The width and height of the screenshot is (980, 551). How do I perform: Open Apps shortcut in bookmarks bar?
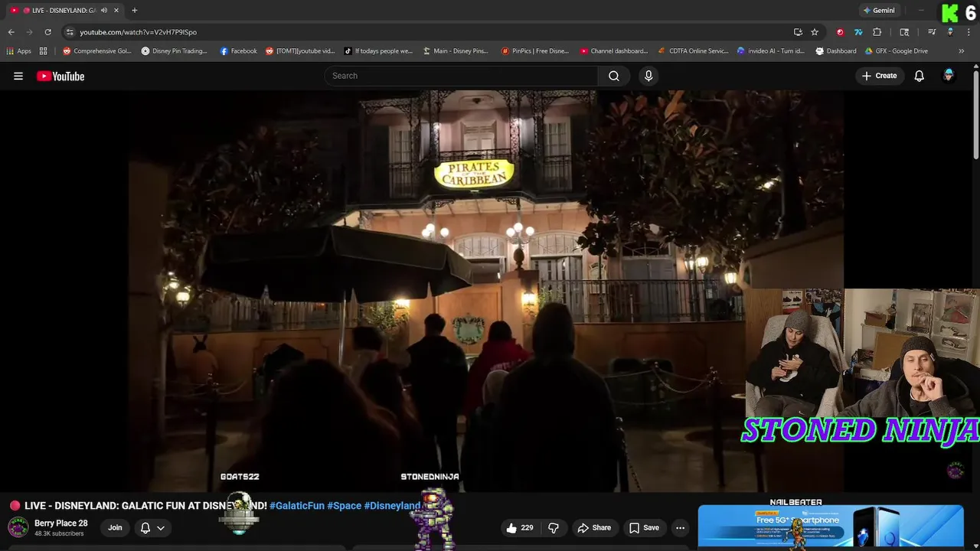coord(19,51)
